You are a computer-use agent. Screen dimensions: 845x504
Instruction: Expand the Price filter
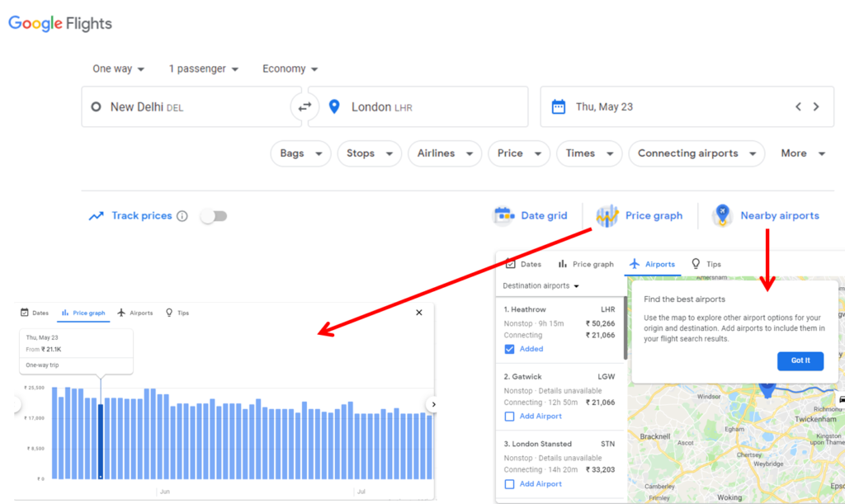pos(519,153)
